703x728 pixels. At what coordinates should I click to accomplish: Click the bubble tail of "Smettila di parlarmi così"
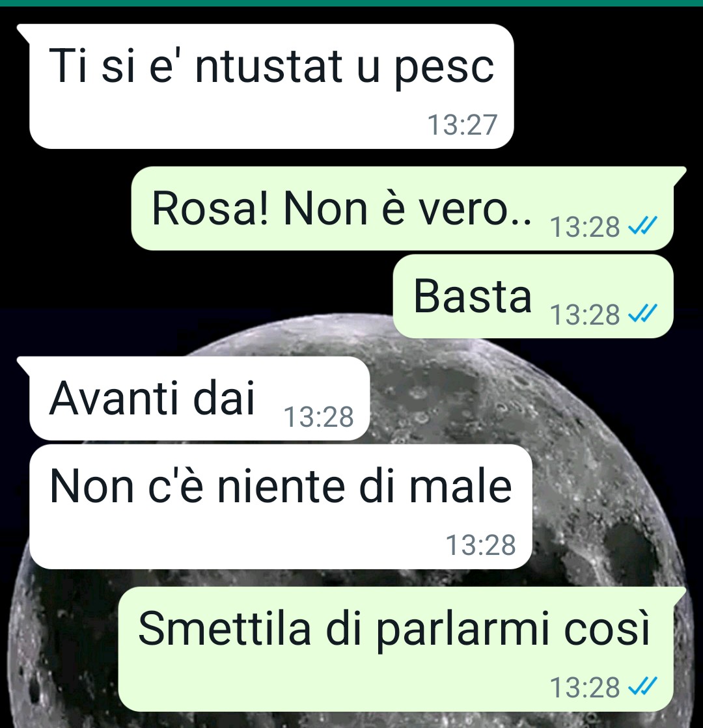pos(680,595)
